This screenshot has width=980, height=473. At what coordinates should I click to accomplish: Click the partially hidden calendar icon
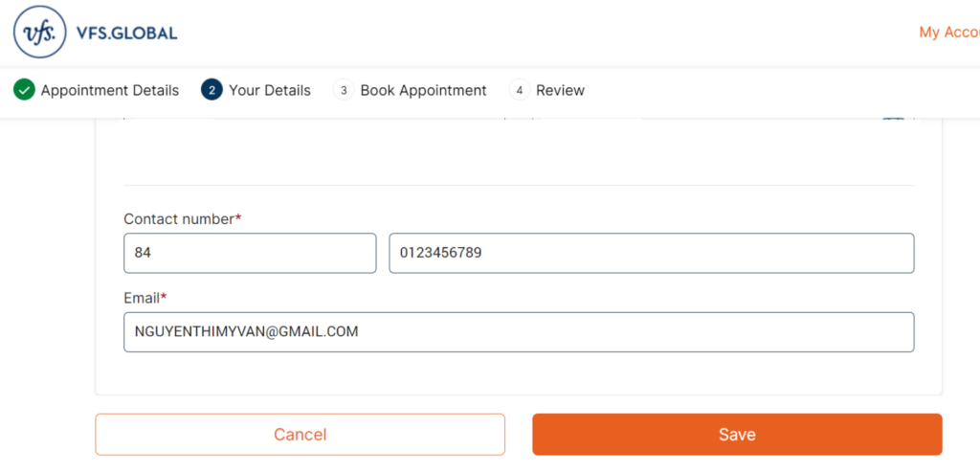click(x=894, y=119)
